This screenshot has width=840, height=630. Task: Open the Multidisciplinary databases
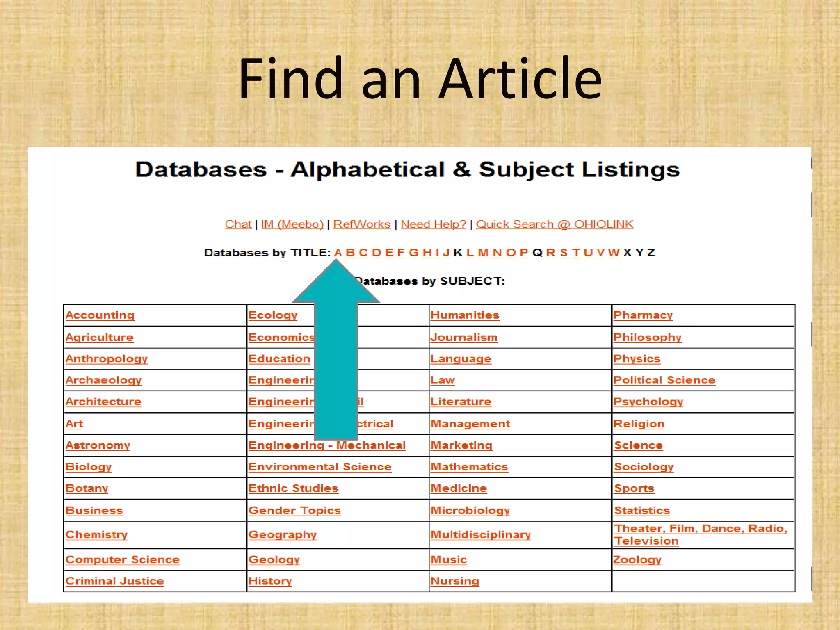[x=481, y=534]
